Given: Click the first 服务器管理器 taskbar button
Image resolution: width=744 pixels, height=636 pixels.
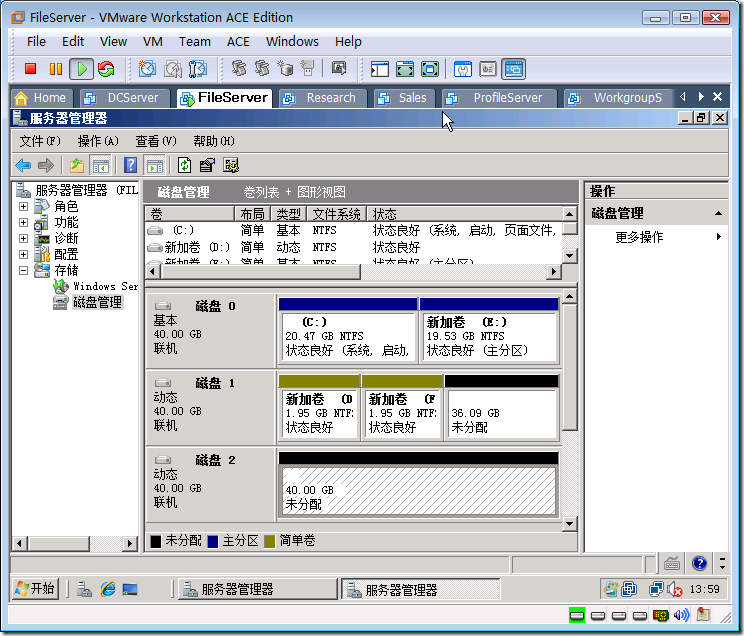Looking at the screenshot, I should (x=258, y=589).
